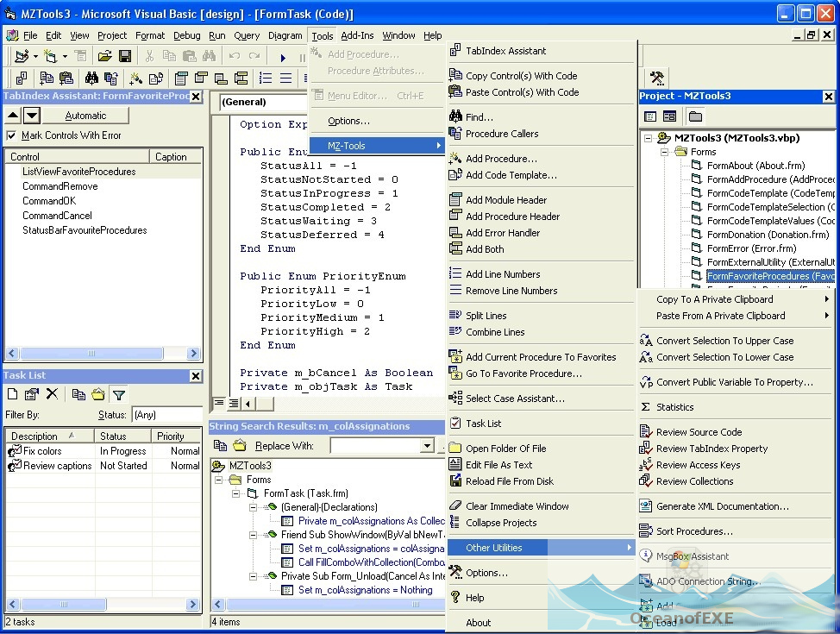Image resolution: width=840 pixels, height=634 pixels.
Task: Select Add Error Handler in MZ-Tools menu
Action: (541, 233)
